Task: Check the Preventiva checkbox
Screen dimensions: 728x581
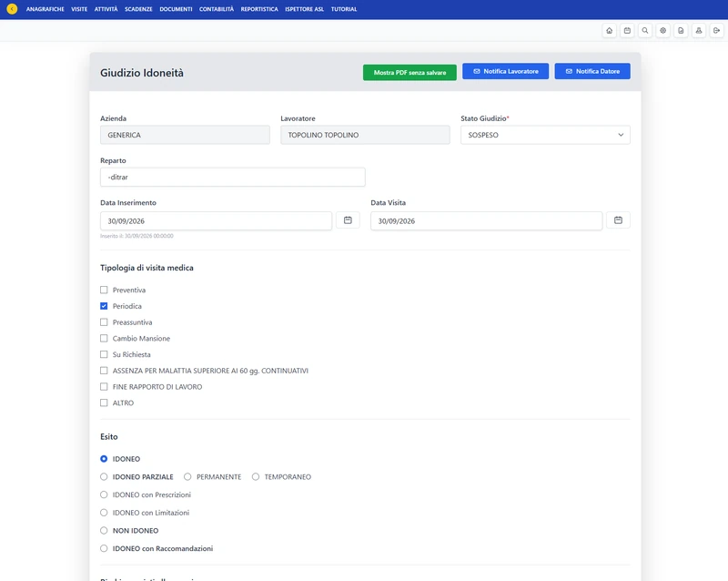Action: coord(104,290)
